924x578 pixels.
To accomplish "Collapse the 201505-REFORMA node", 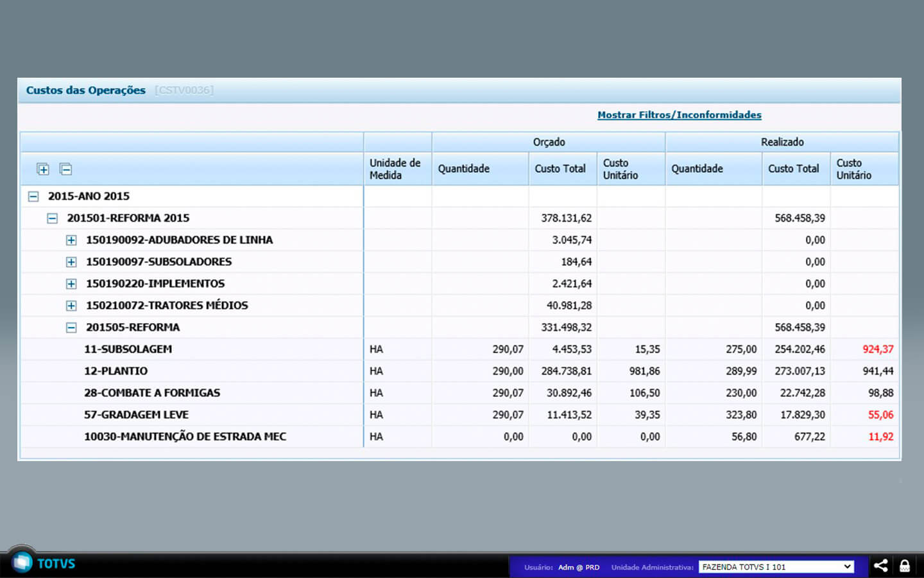I will pyautogui.click(x=71, y=328).
